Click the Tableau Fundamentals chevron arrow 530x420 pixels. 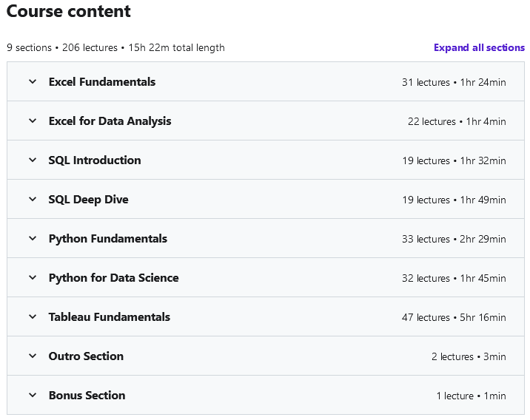click(x=33, y=317)
